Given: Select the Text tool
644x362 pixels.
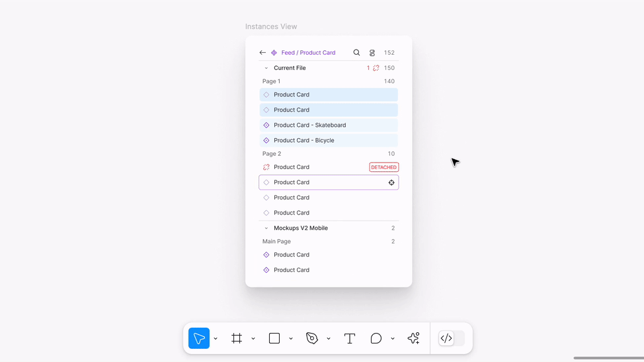Looking at the screenshot, I should pos(350,338).
